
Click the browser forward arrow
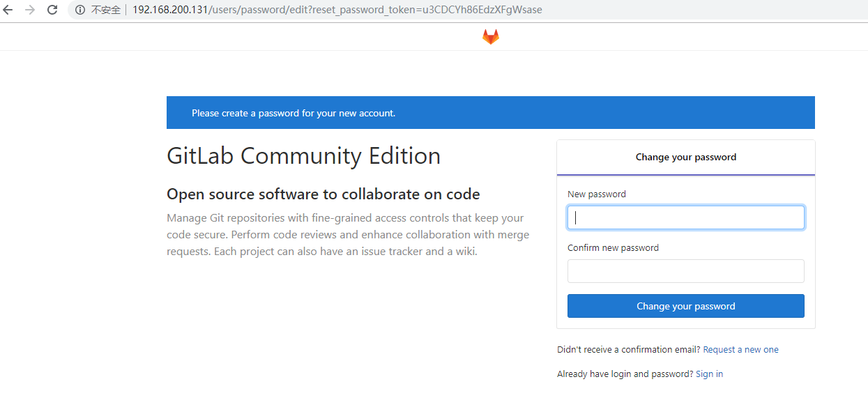click(30, 10)
